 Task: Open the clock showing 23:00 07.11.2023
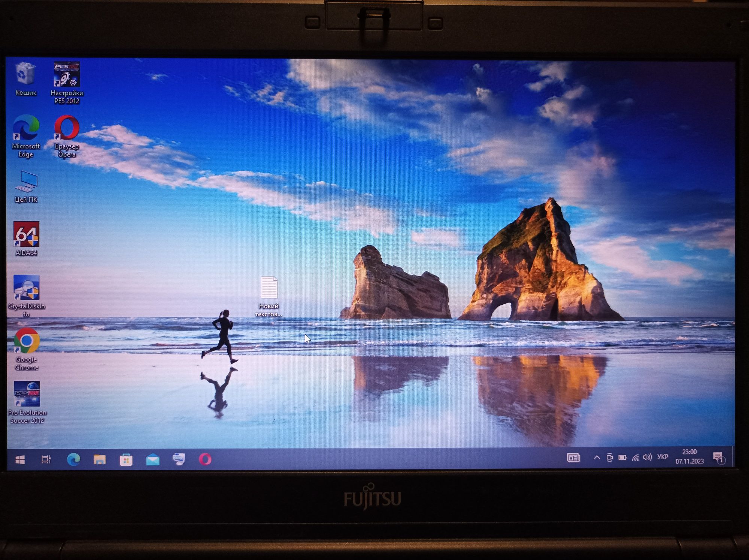(x=689, y=457)
